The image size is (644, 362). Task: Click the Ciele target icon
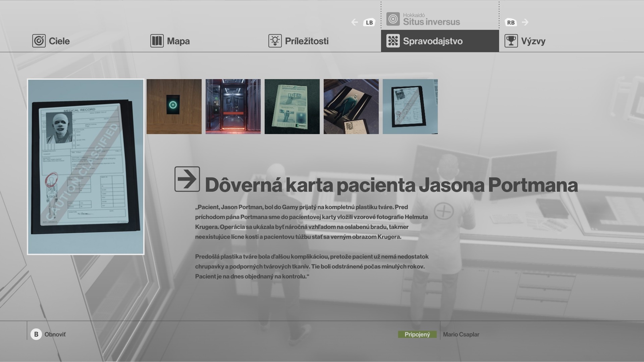[39, 41]
